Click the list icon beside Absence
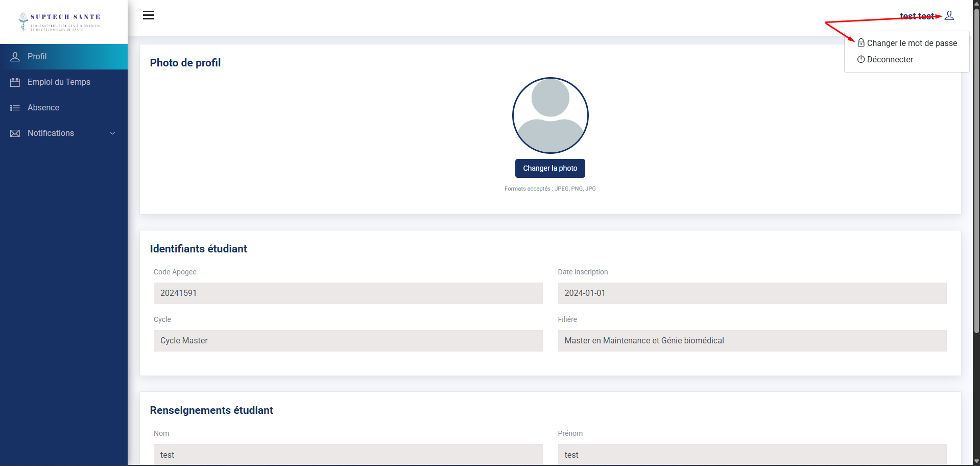The image size is (980, 466). click(x=15, y=108)
